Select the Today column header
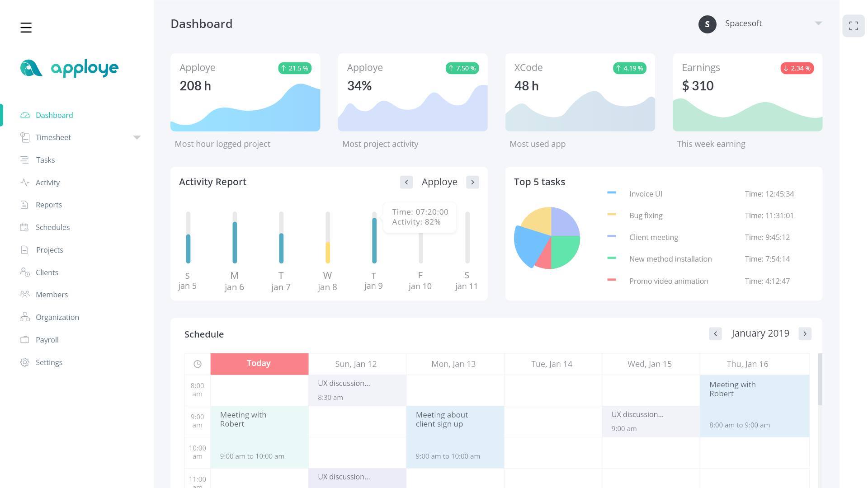 click(259, 364)
